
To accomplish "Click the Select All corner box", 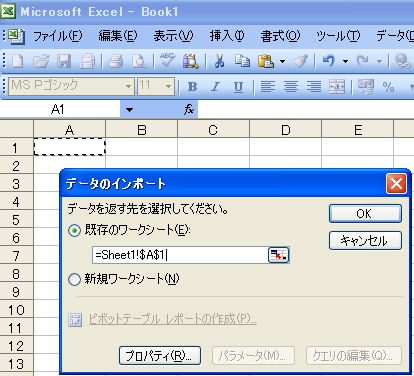I will coord(16,129).
